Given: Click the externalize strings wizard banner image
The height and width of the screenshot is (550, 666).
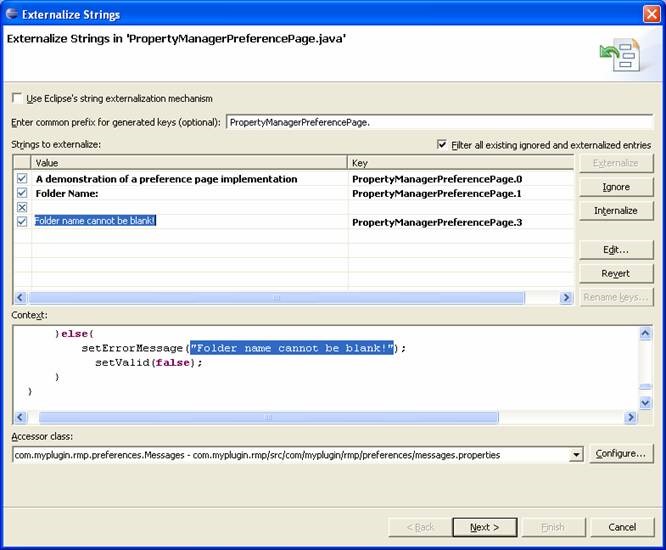Looking at the screenshot, I should (620, 55).
